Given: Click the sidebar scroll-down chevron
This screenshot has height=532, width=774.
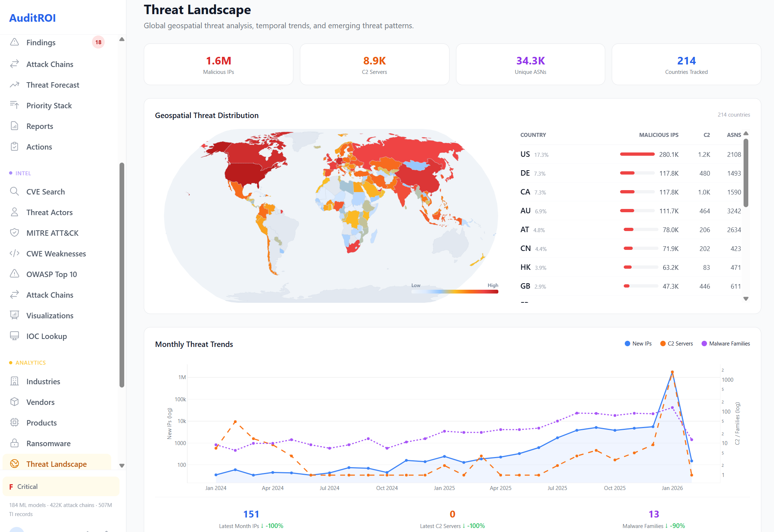Looking at the screenshot, I should pos(122,466).
